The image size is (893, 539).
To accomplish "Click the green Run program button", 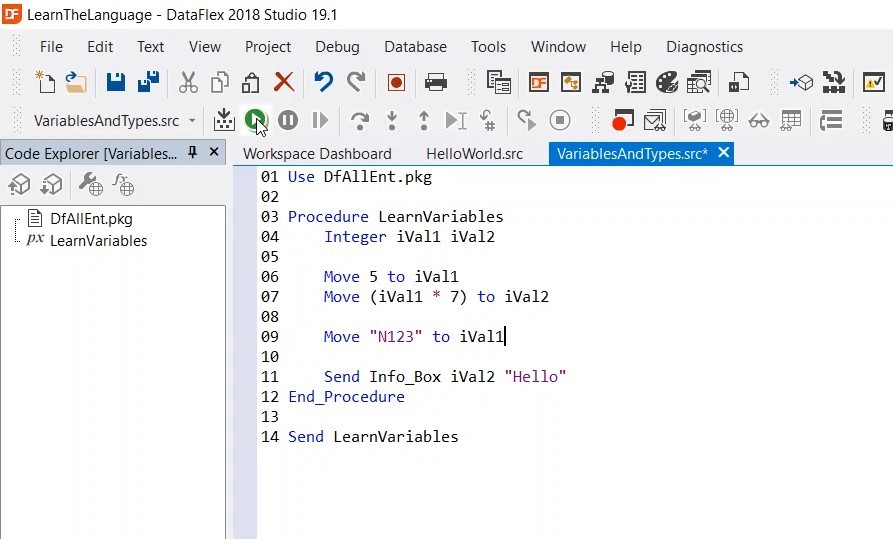I will pyautogui.click(x=256, y=121).
